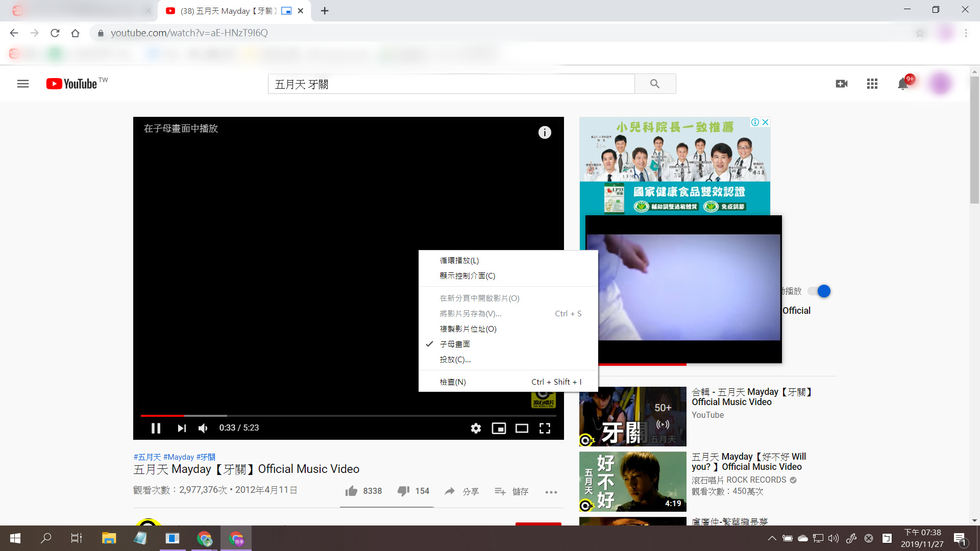Image resolution: width=980 pixels, height=551 pixels.
Task: Open the more actions ellipsis
Action: pos(551,492)
